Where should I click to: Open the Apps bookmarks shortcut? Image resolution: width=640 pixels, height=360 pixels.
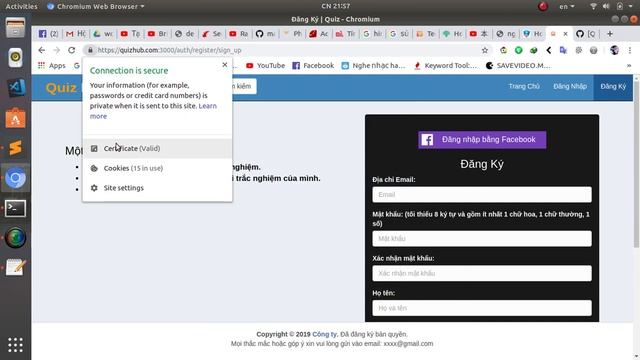click(51, 65)
